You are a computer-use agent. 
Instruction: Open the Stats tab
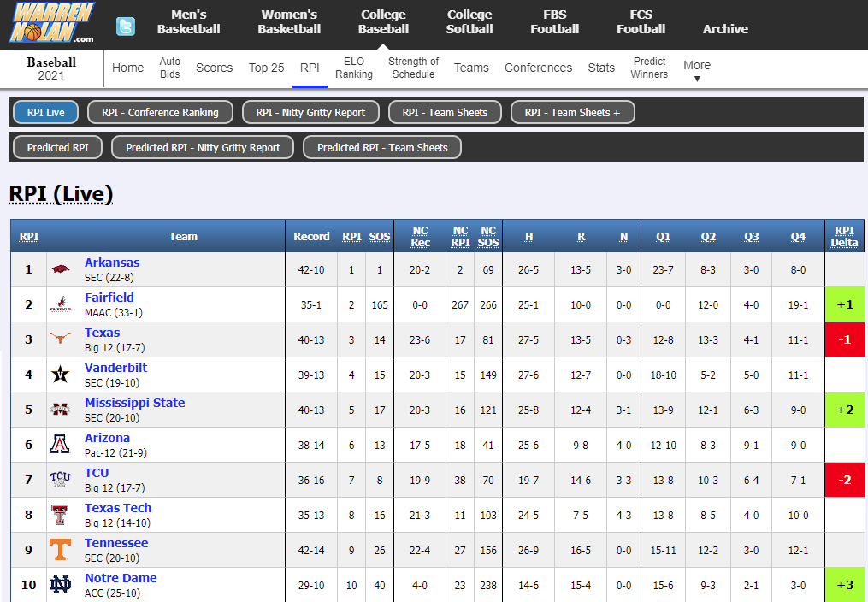point(601,68)
